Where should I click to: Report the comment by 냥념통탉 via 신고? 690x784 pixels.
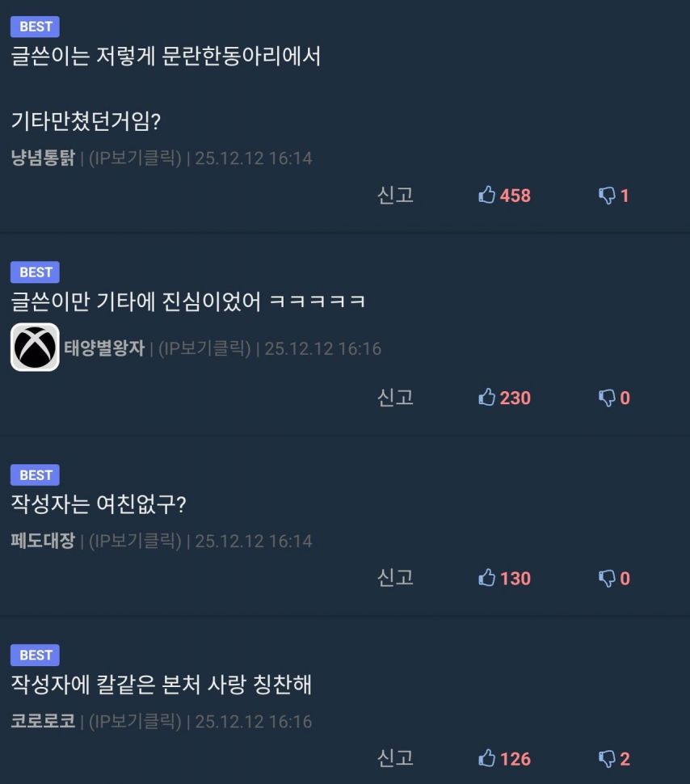pyautogui.click(x=395, y=195)
